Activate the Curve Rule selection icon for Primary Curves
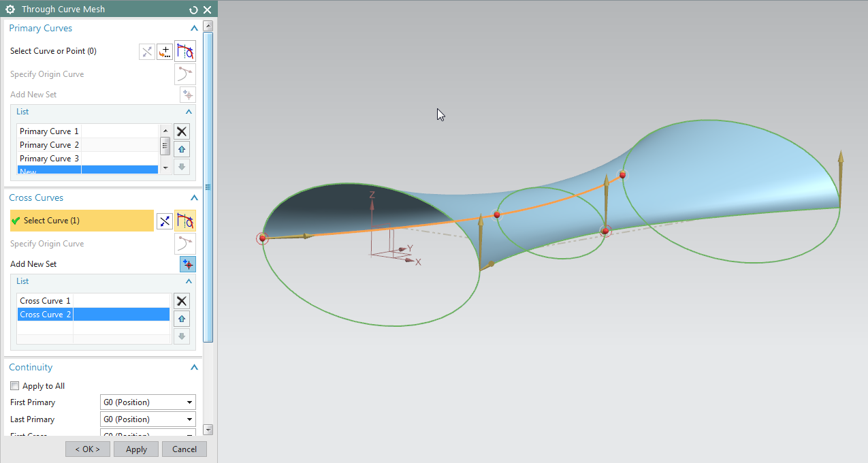The image size is (868, 463). click(x=185, y=51)
